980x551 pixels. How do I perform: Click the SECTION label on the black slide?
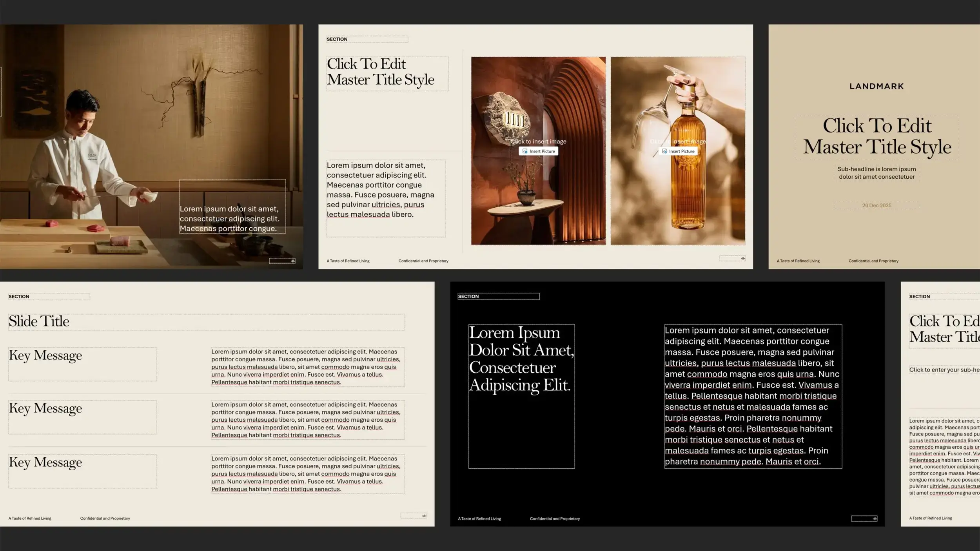[x=468, y=296]
